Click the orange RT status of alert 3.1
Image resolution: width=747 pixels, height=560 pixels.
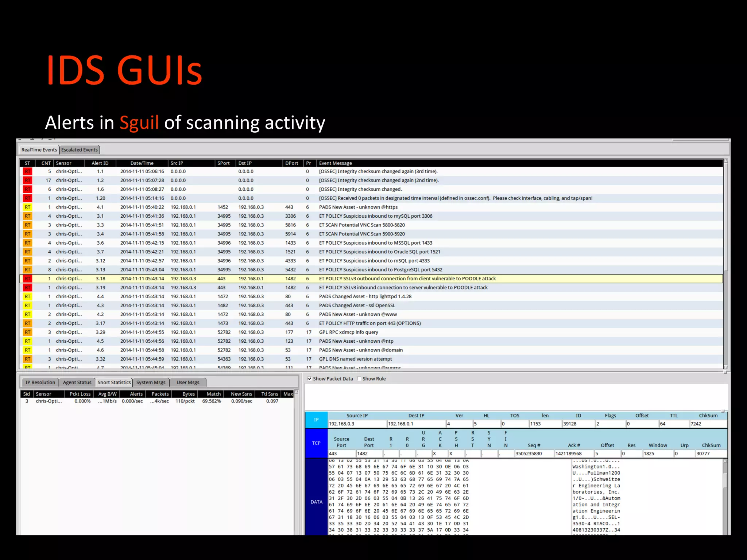(x=28, y=216)
